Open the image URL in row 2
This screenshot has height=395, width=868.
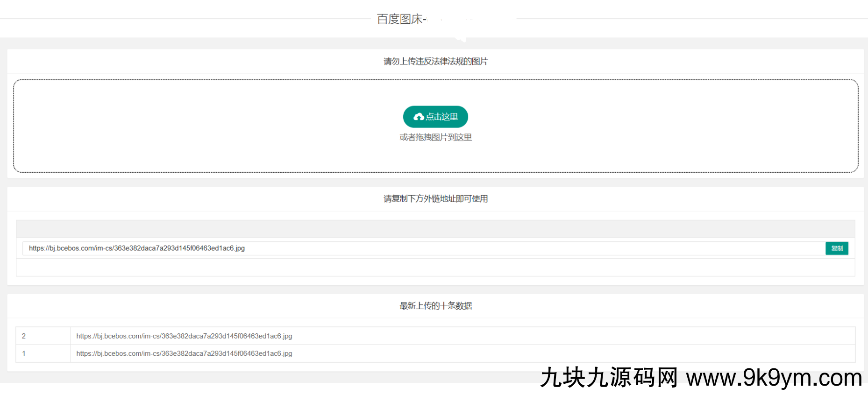pos(184,336)
